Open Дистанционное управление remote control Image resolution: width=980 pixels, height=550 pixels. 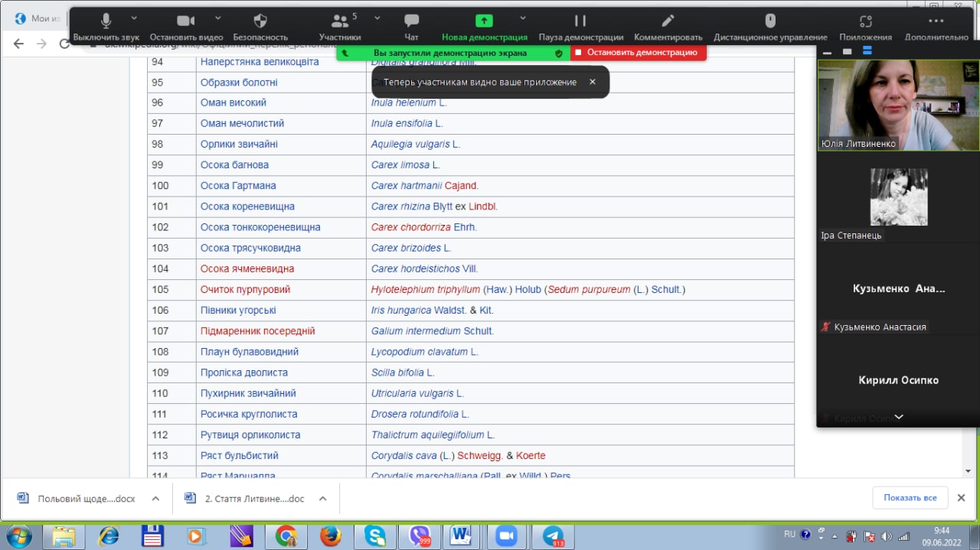coord(770,28)
